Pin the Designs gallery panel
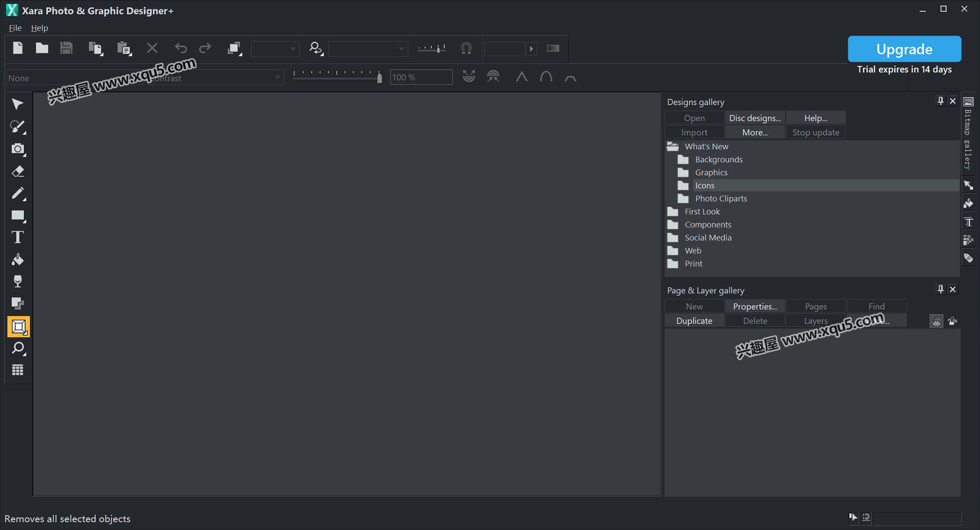The width and height of the screenshot is (980, 530). tap(940, 101)
